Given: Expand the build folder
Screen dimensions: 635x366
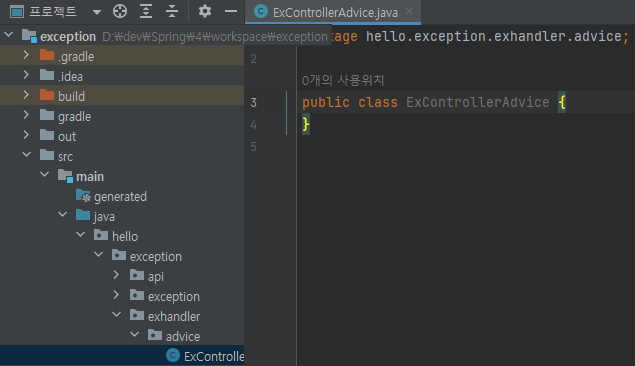Looking at the screenshot, I should pyautogui.click(x=26, y=95).
